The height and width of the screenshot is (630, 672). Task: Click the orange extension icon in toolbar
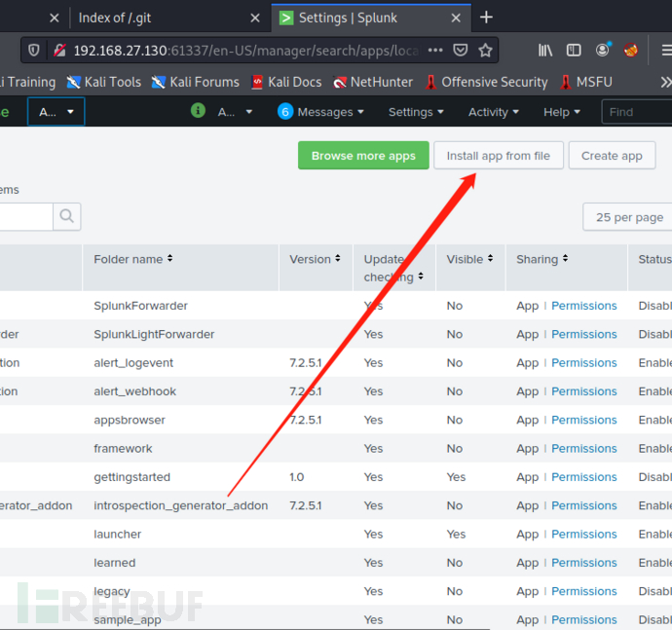tap(630, 50)
